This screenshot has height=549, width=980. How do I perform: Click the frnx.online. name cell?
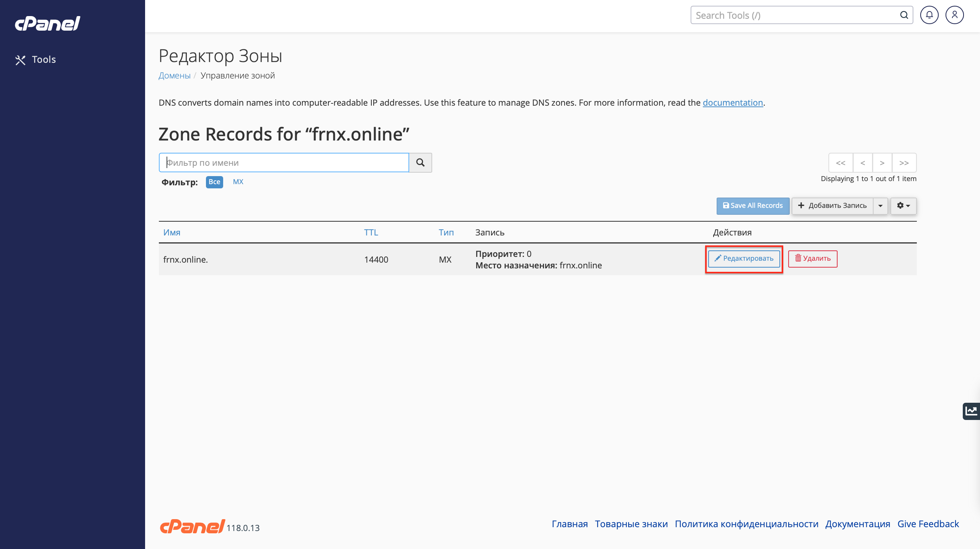(x=186, y=260)
